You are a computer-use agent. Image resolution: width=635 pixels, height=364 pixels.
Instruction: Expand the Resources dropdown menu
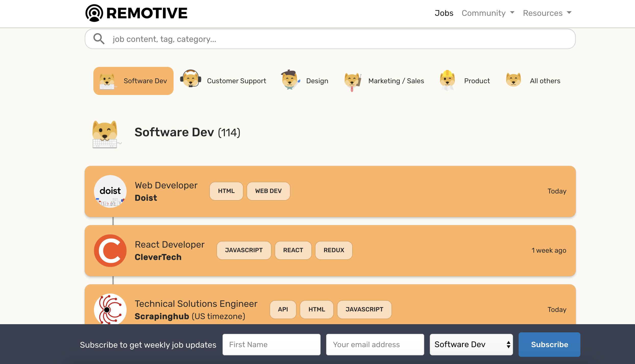point(547,13)
